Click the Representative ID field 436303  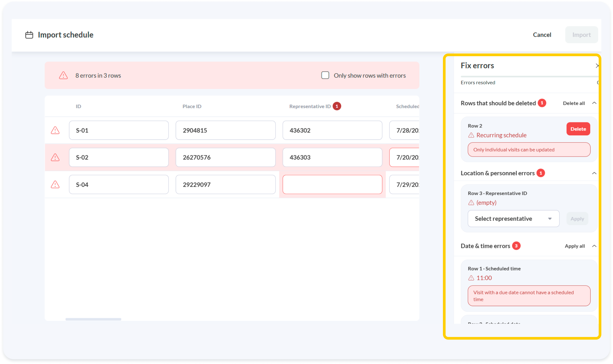pyautogui.click(x=332, y=157)
